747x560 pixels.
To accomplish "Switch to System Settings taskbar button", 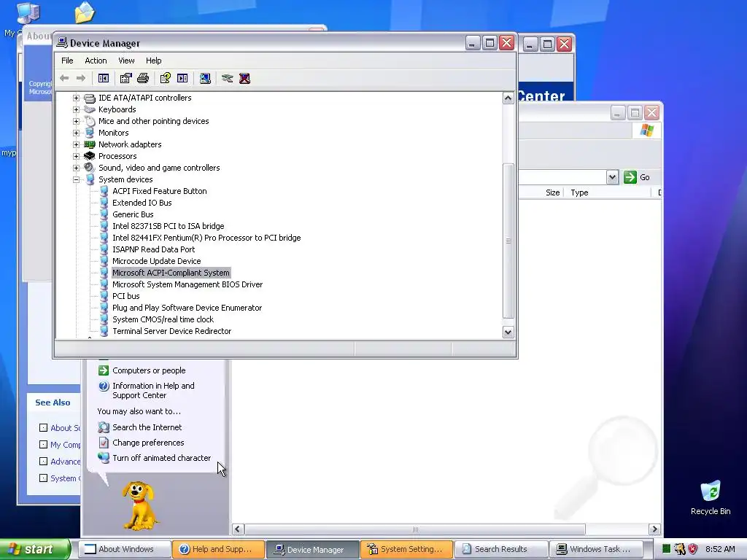I will pos(407,549).
